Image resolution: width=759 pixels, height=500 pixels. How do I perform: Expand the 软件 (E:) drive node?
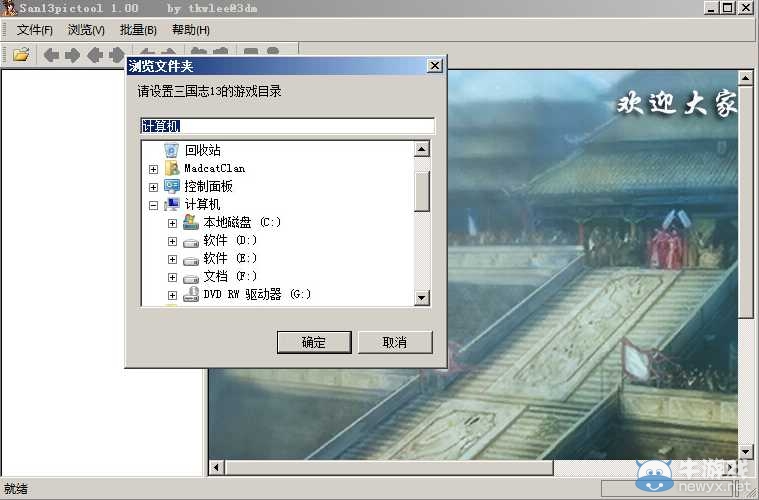(x=172, y=259)
